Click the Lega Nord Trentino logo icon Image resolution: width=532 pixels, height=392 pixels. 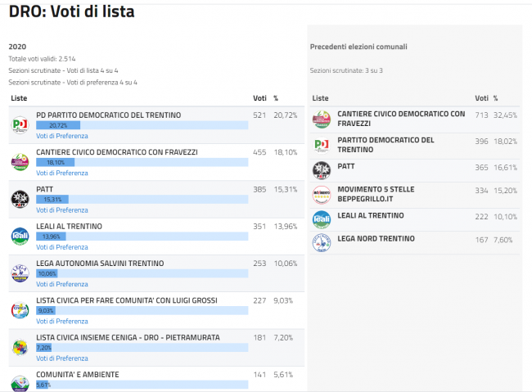[x=322, y=243]
